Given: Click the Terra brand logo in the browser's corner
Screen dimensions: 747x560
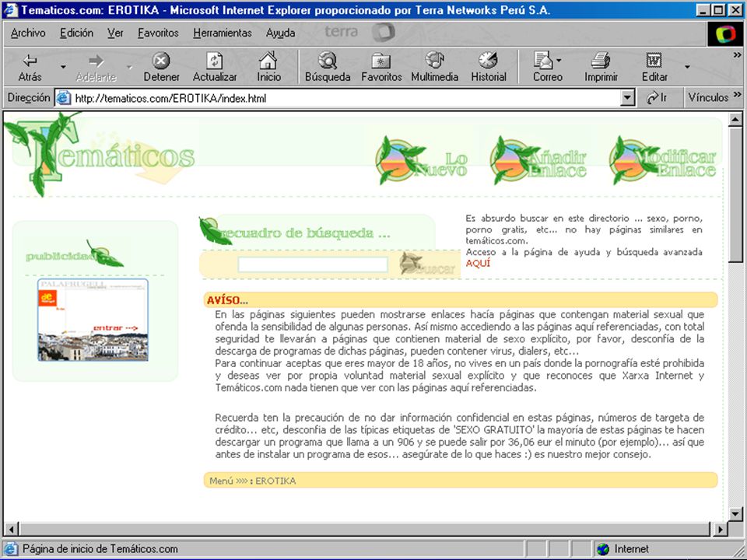Looking at the screenshot, I should tap(725, 33).
